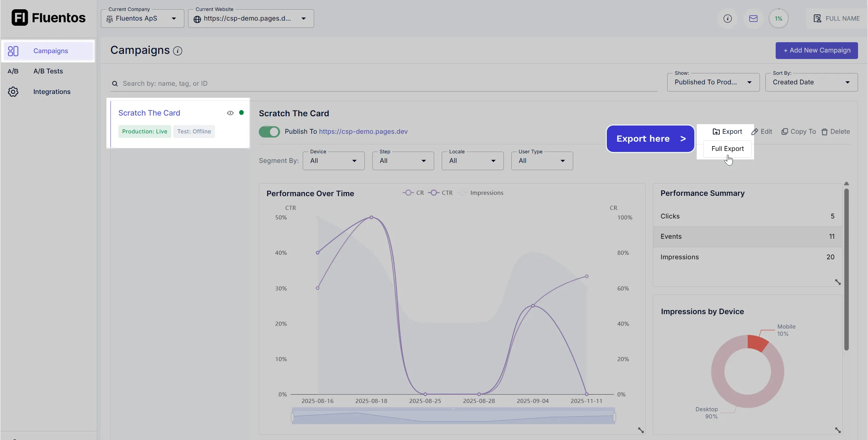868x440 pixels.
Task: Click the Edit pencil icon for Scratch The Card
Action: pos(762,131)
